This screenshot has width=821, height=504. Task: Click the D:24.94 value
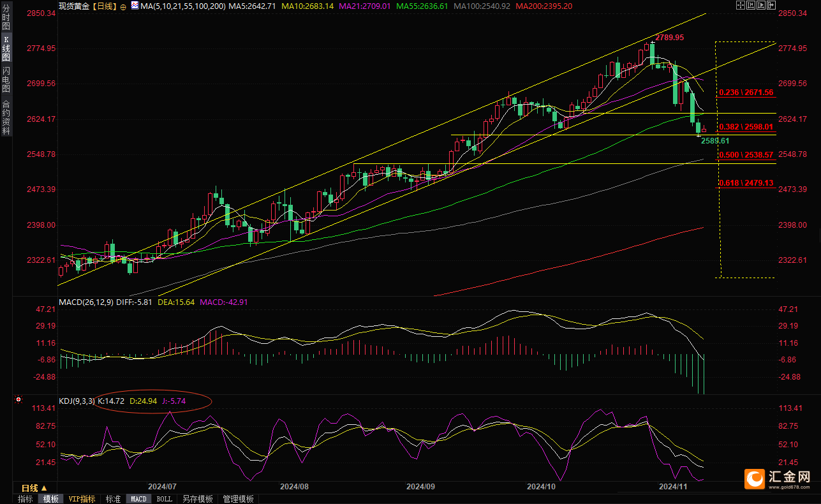coord(144,401)
